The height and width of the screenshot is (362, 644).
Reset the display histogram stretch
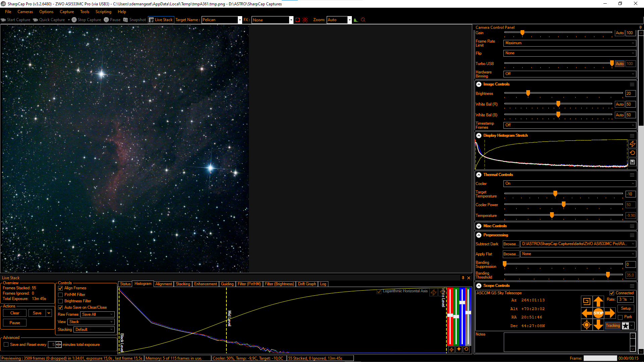click(x=632, y=153)
